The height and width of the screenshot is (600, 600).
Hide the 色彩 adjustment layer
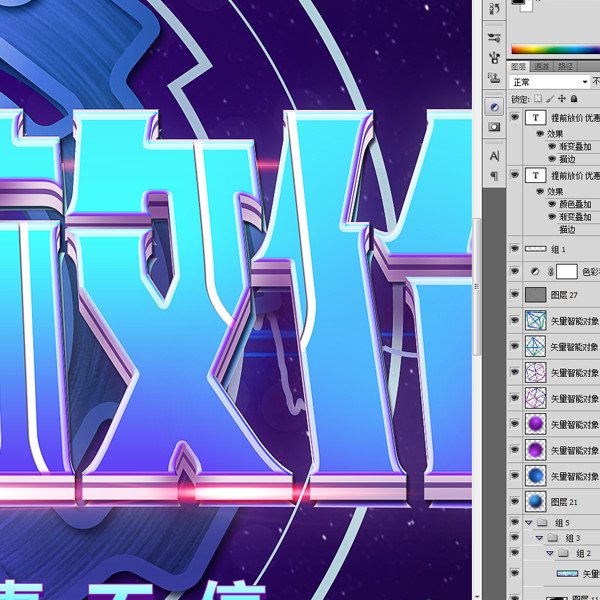tap(515, 271)
